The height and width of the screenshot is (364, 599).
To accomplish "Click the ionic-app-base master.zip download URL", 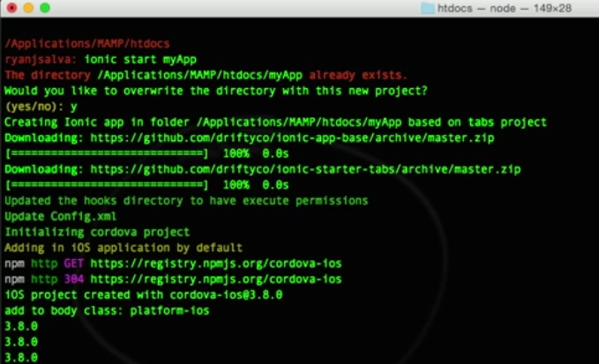I will (x=292, y=137).
